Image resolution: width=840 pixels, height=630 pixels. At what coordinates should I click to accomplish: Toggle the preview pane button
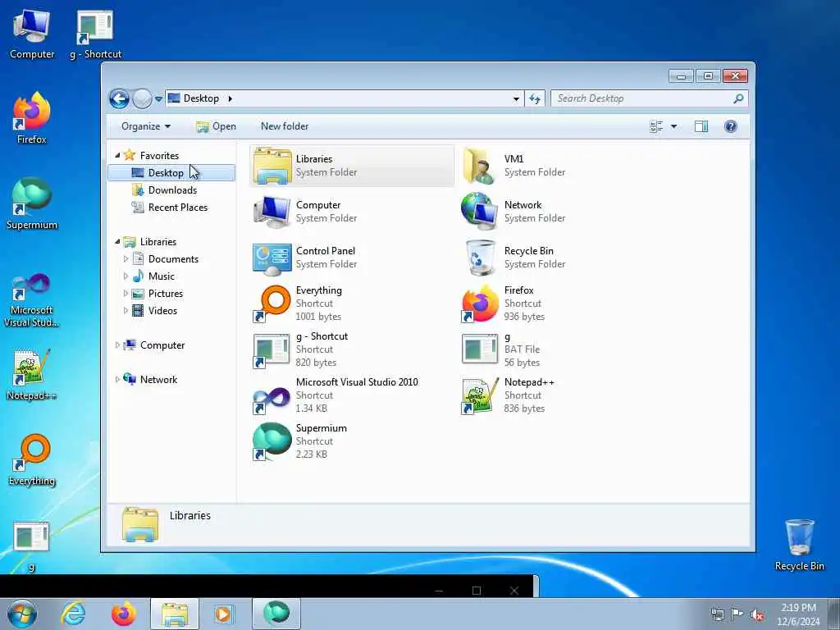[701, 126]
